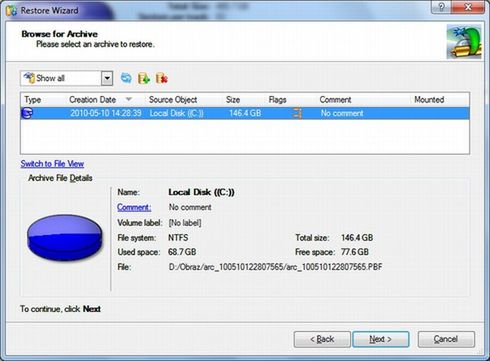Click the restore wizard banner image
This screenshot has width=490, height=361.
point(464,42)
